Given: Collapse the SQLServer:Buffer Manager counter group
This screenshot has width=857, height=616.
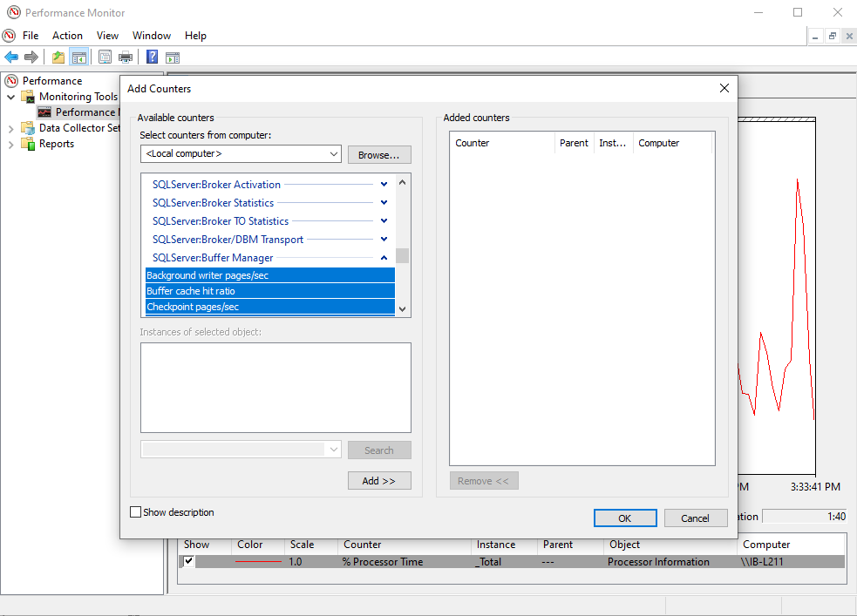Looking at the screenshot, I should (383, 257).
